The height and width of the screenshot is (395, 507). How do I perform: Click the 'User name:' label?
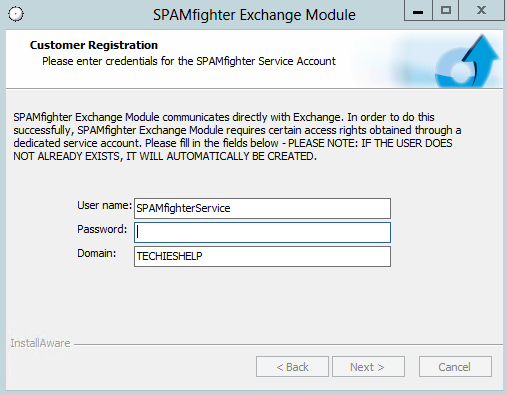coord(104,205)
